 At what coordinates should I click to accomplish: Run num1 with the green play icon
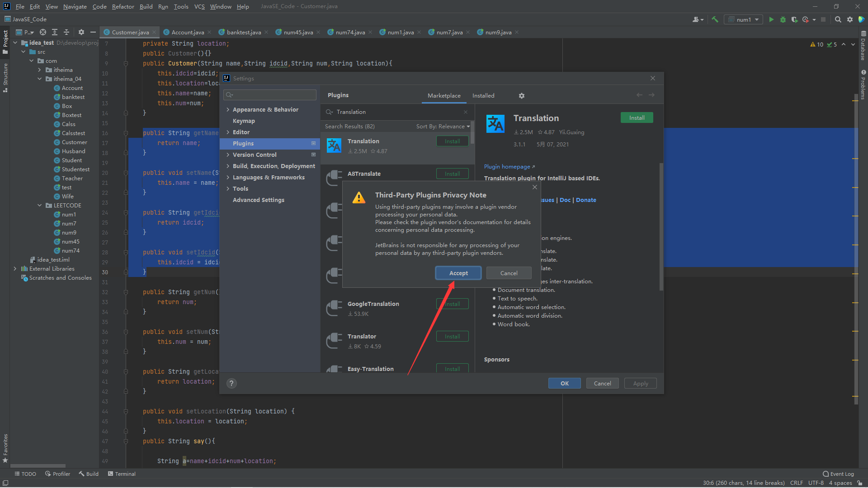pos(771,19)
